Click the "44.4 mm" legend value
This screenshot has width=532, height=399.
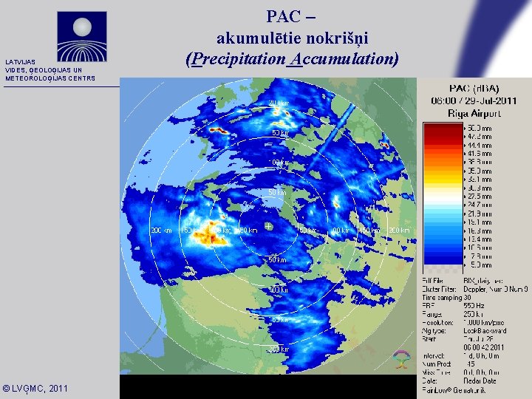pyautogui.click(x=480, y=146)
